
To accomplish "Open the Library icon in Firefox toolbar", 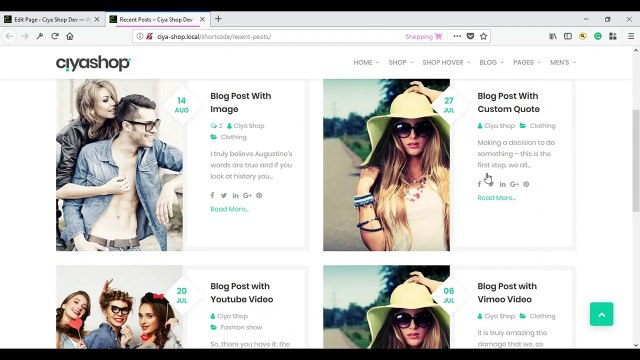I will (553, 36).
